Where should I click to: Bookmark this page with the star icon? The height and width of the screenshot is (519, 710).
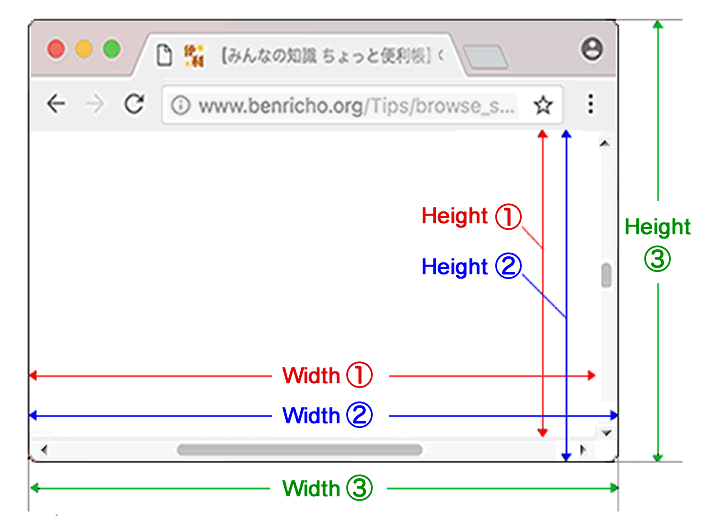[542, 105]
